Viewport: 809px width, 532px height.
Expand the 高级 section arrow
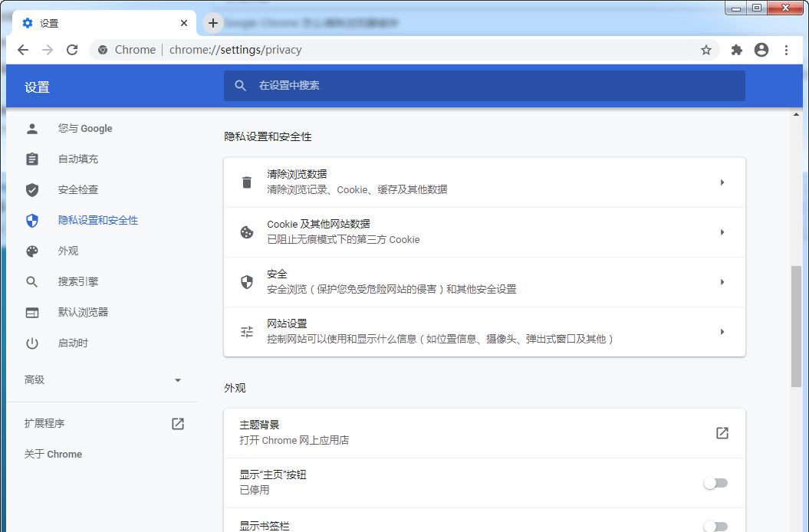(177, 380)
